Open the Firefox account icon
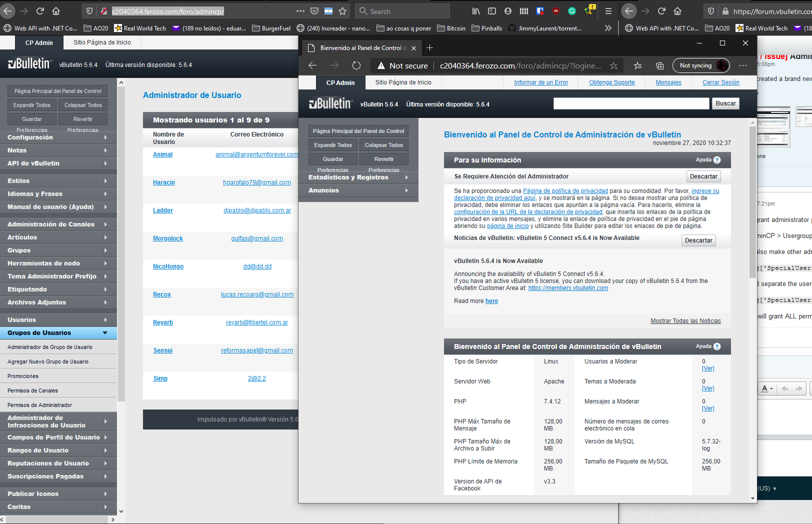The width and height of the screenshot is (812, 524). coord(508,11)
